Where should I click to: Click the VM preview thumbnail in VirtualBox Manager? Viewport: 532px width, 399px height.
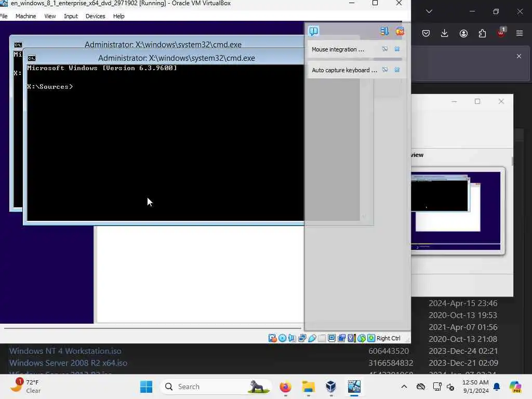coord(455,211)
